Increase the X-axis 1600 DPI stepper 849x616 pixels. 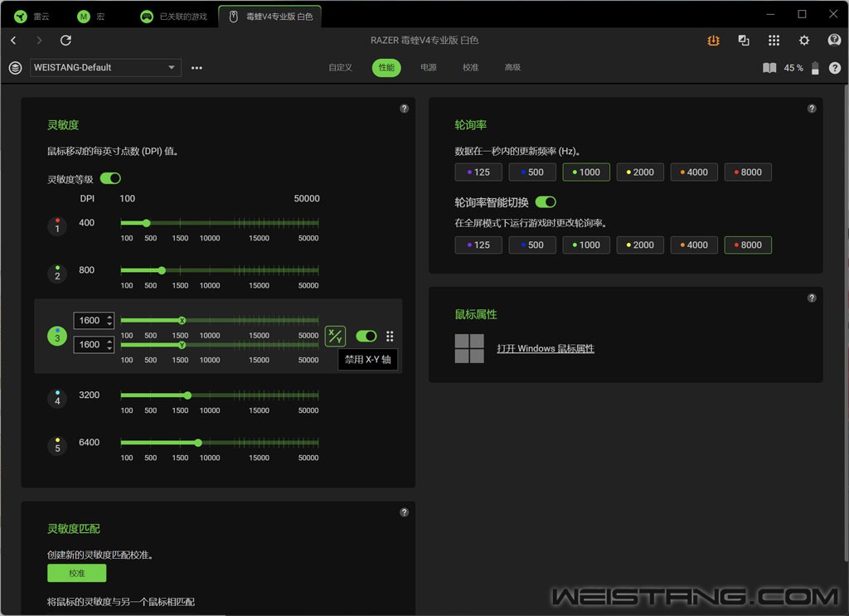coord(109,317)
